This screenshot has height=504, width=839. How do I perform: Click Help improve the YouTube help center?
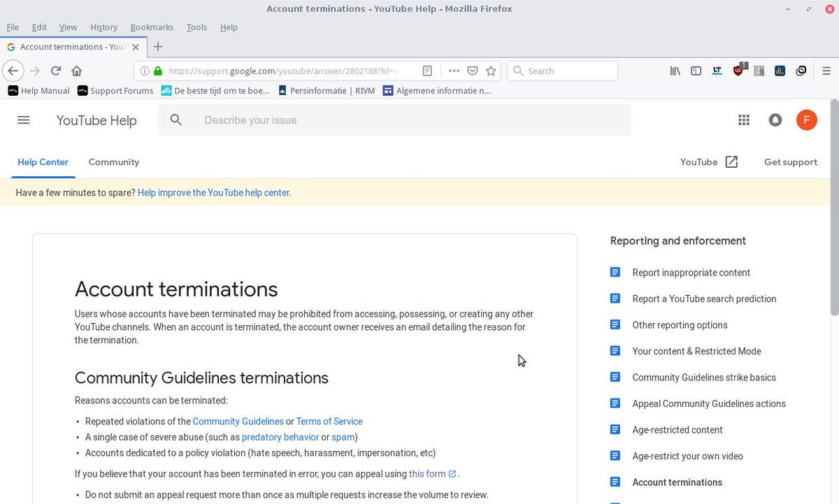tap(214, 192)
